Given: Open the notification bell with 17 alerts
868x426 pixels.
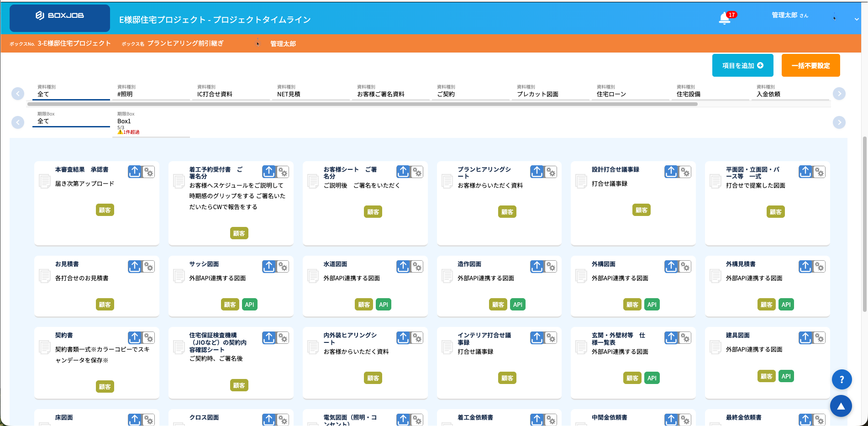Looking at the screenshot, I should click(725, 18).
